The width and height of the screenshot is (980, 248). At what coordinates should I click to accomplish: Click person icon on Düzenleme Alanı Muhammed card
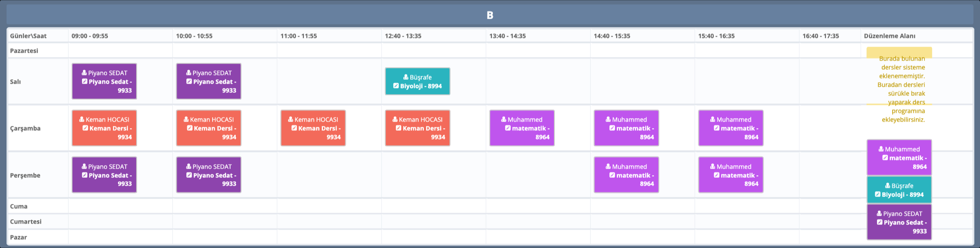(881, 149)
